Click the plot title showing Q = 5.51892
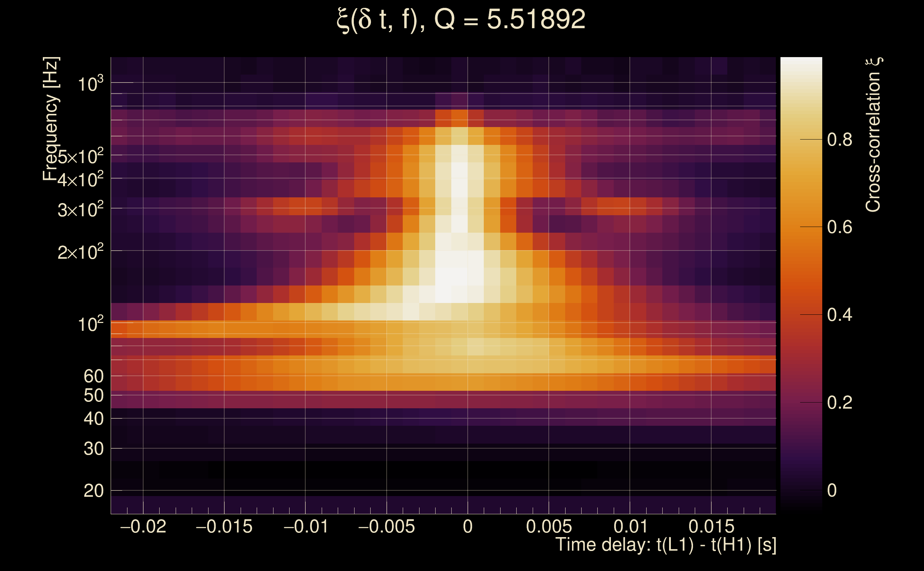Viewport: 924px width, 571px height. tap(461, 20)
